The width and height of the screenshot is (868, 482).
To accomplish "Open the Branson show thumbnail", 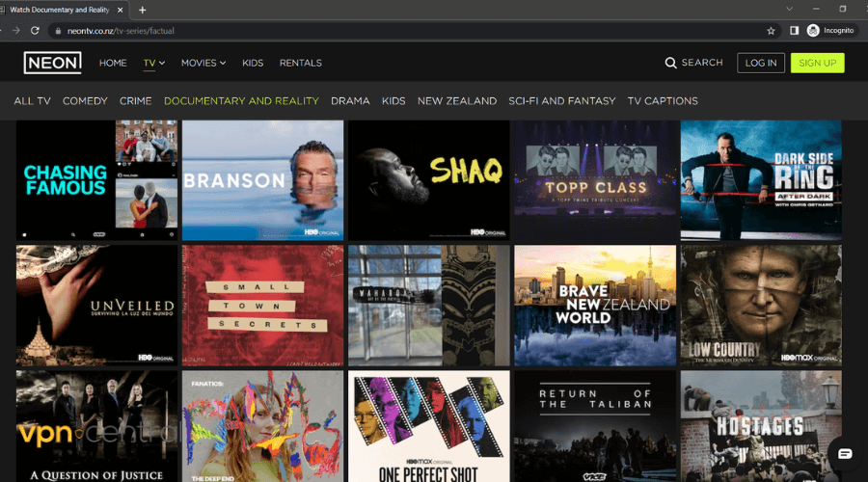I will (x=262, y=179).
